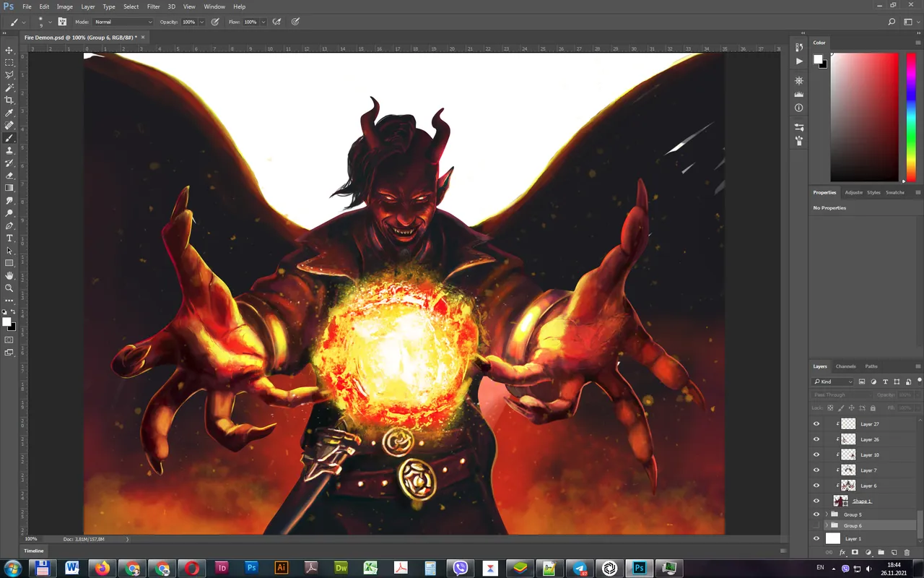The height and width of the screenshot is (578, 924).
Task: Open the layer filter Kind dropdown
Action: click(833, 381)
